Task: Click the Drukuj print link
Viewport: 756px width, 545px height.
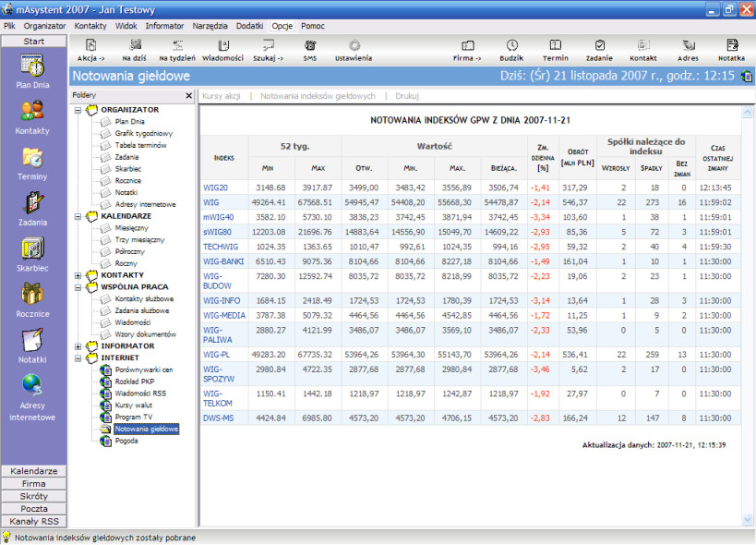Action: click(407, 96)
